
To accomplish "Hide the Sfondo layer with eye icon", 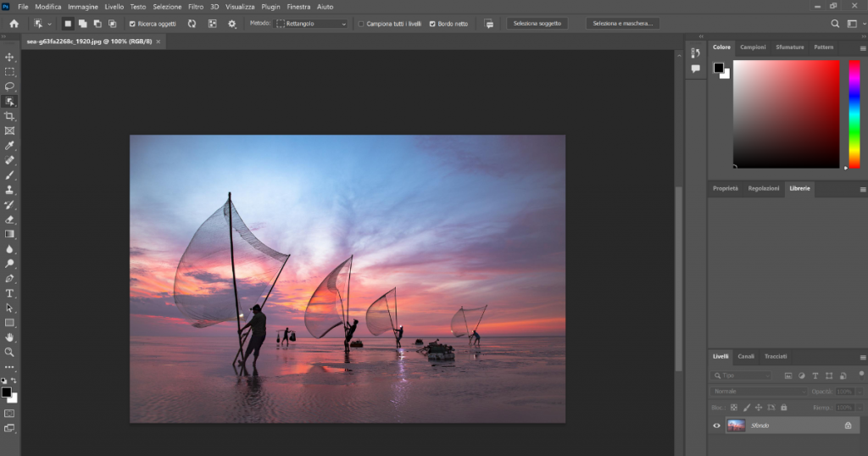I will pyautogui.click(x=716, y=425).
